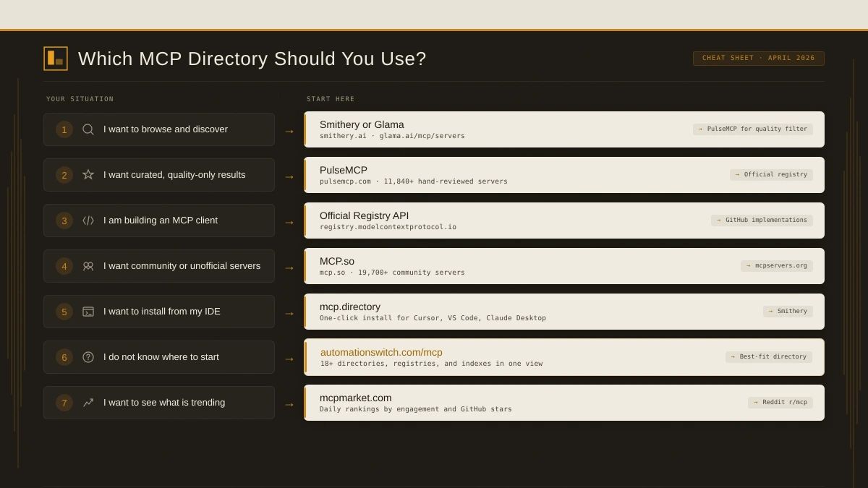
Task: Click the Reddit r/mcp tag on mcpmarket.com card
Action: coord(780,402)
